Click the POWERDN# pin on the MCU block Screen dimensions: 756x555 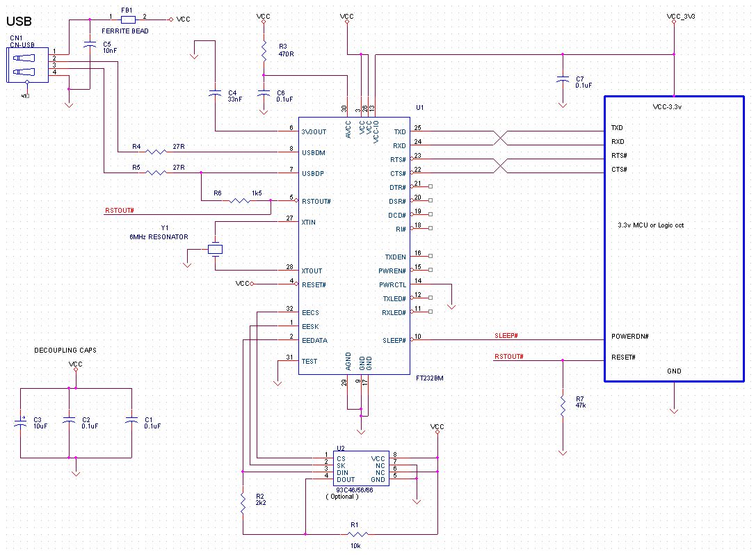tap(629, 336)
